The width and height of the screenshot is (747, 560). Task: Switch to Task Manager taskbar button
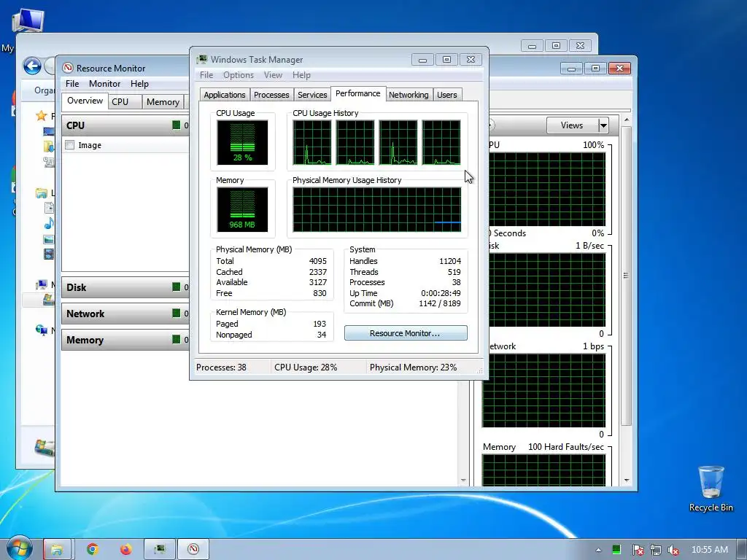pyautogui.click(x=160, y=549)
